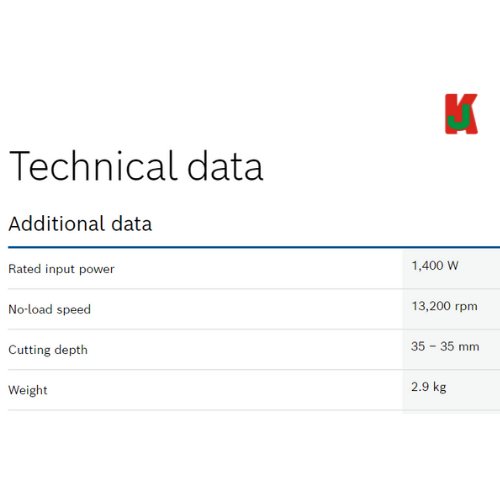Select the No-load speed label
Image resolution: width=500 pixels, height=500 pixels.
[49, 309]
